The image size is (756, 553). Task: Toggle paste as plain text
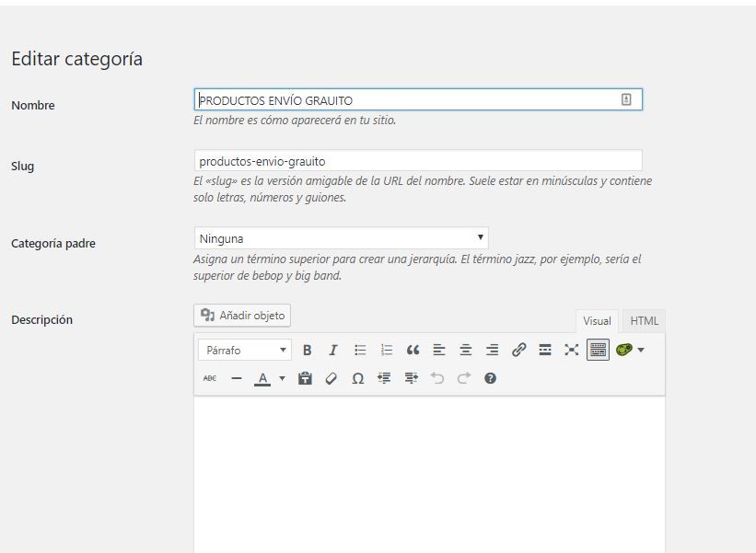click(x=305, y=378)
